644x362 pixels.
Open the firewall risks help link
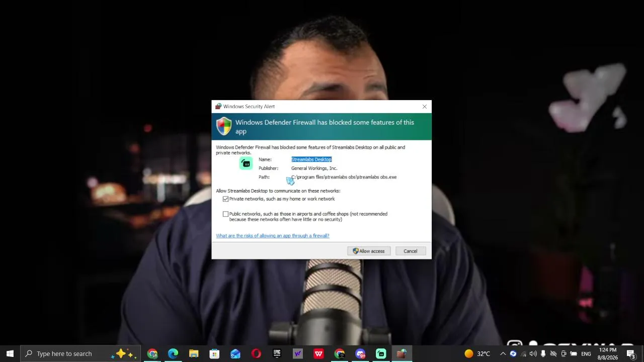[273, 236]
